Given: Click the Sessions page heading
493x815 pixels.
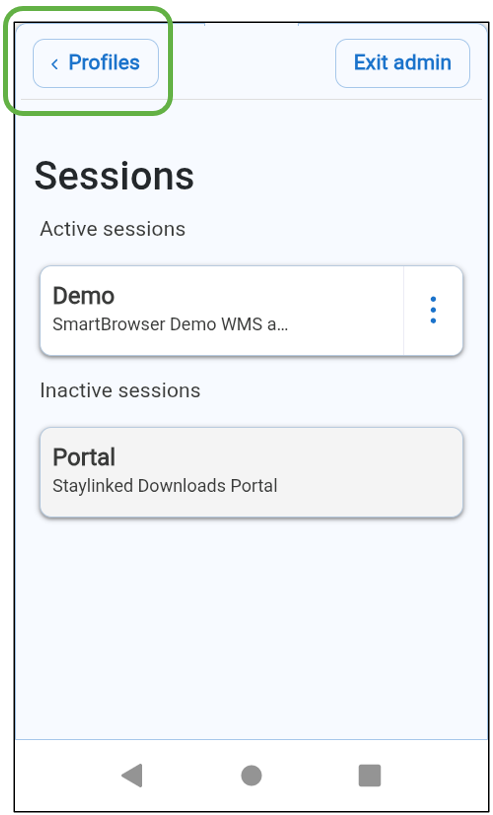Looking at the screenshot, I should (114, 176).
